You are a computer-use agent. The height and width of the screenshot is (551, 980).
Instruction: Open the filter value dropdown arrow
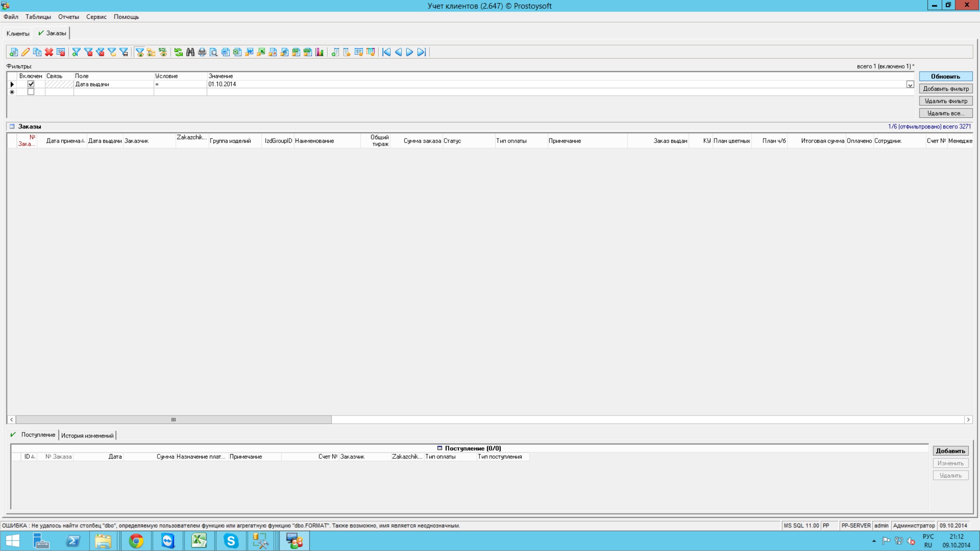coord(910,85)
